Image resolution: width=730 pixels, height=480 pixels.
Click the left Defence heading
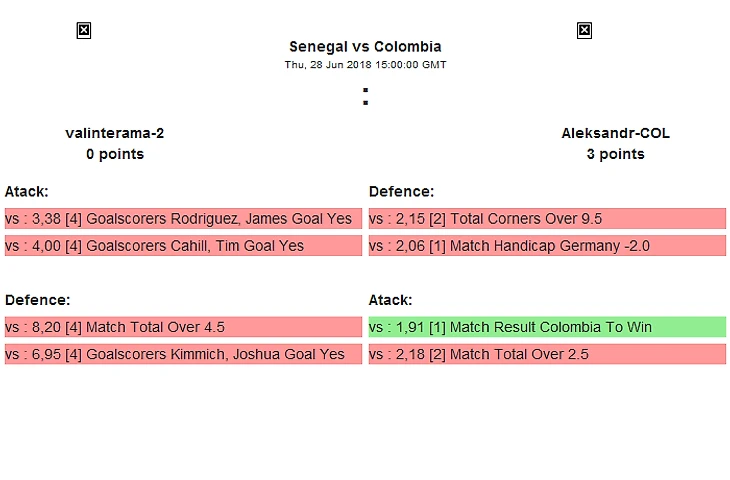35,299
